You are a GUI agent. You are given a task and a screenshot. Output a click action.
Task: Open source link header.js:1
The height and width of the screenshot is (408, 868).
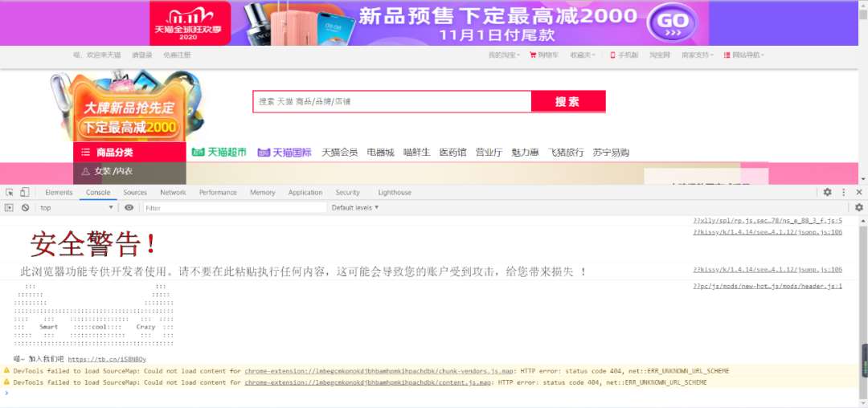768,287
